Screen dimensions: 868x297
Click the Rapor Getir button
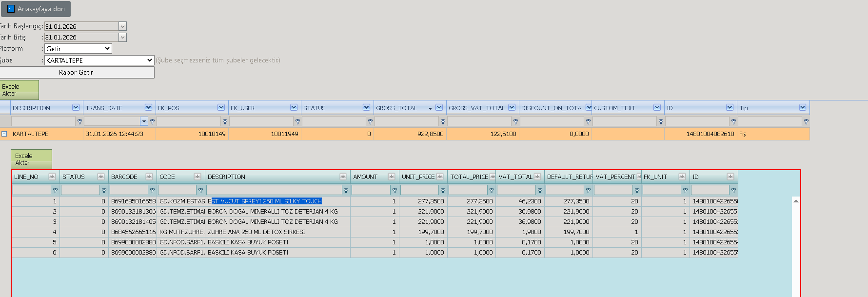tap(76, 72)
